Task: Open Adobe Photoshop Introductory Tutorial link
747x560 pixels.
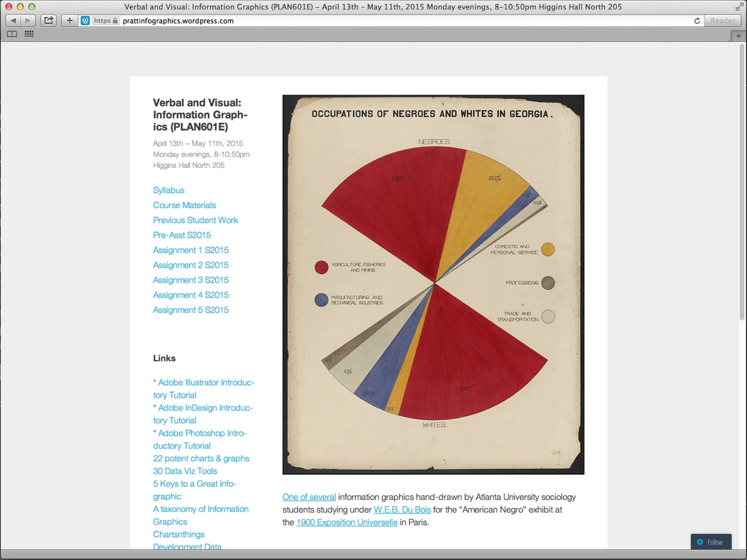Action: 199,439
